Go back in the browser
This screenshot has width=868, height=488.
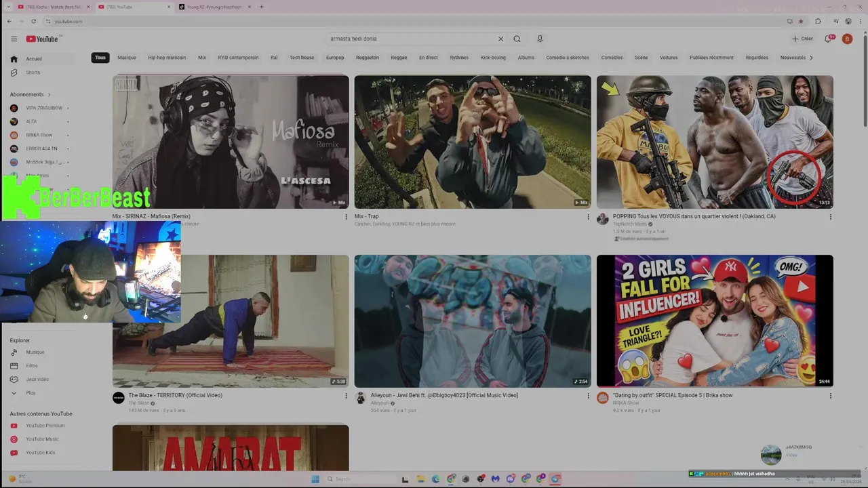pyautogui.click(x=9, y=21)
